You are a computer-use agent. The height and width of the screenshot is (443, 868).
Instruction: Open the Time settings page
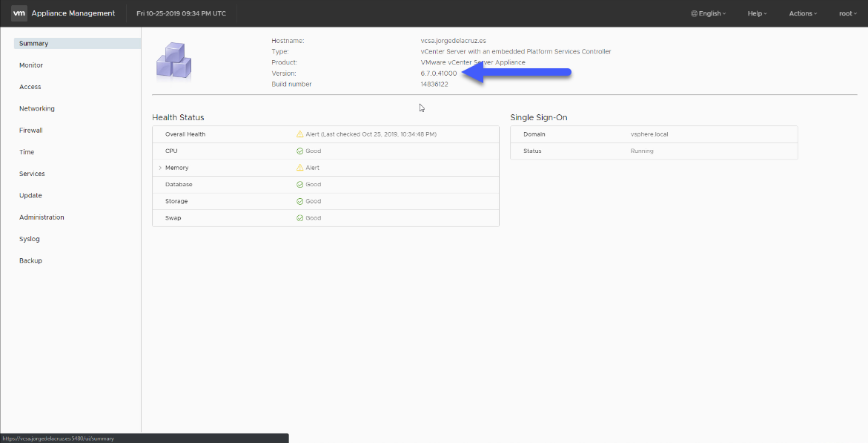tap(27, 152)
